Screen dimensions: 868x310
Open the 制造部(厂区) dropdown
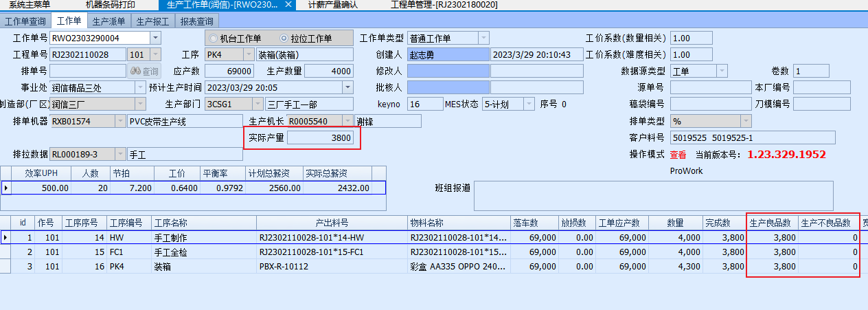click(x=140, y=104)
